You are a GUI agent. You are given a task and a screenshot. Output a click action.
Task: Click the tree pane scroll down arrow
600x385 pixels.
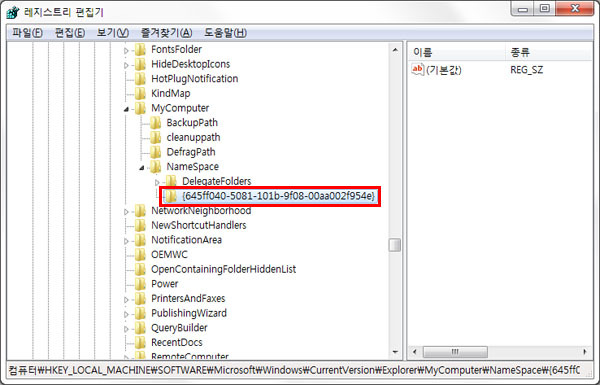point(395,352)
